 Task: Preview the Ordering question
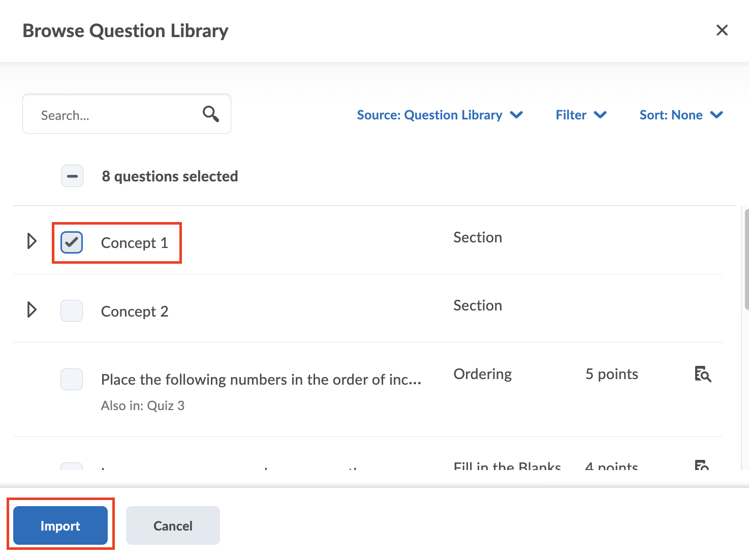tap(703, 374)
